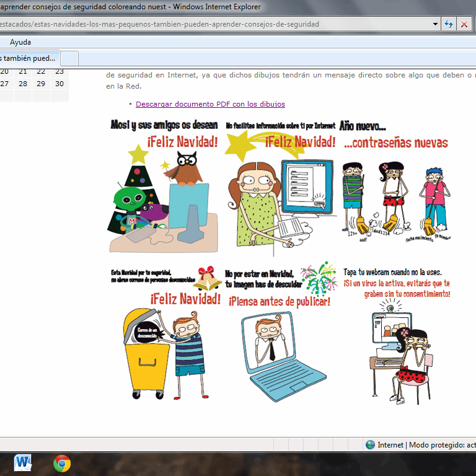Select day 22 in the calendar
Image resolution: width=476 pixels, height=476 pixels.
point(41,71)
